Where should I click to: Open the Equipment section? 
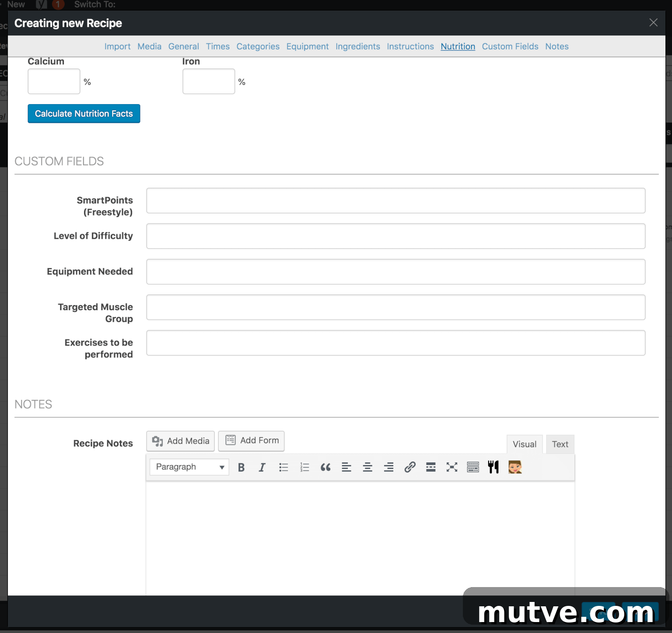click(307, 46)
